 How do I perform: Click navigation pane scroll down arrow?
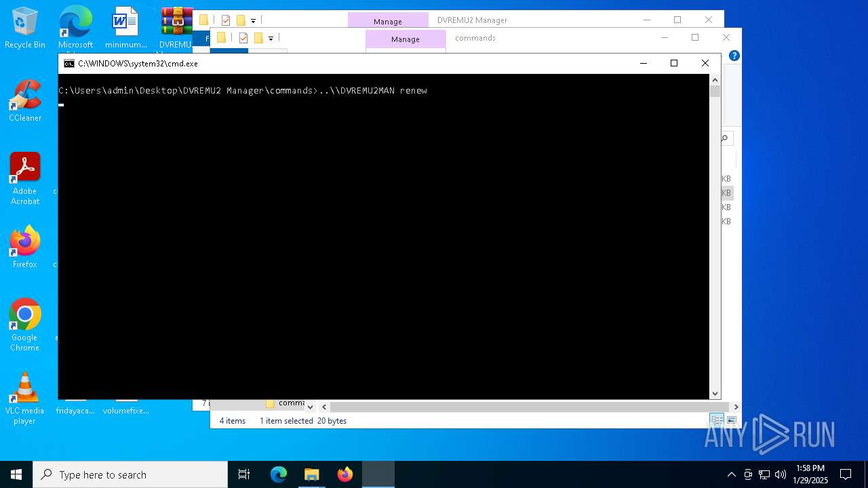pos(310,407)
